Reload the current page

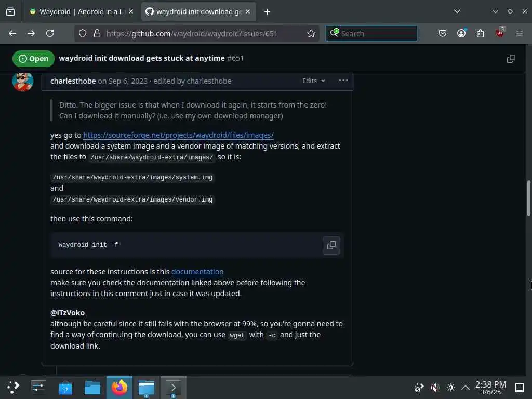coord(50,33)
